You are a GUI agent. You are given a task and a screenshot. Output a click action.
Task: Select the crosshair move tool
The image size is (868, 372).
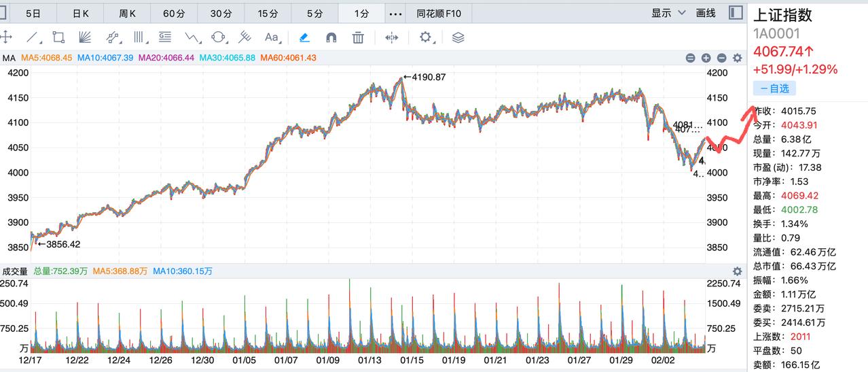[4, 37]
